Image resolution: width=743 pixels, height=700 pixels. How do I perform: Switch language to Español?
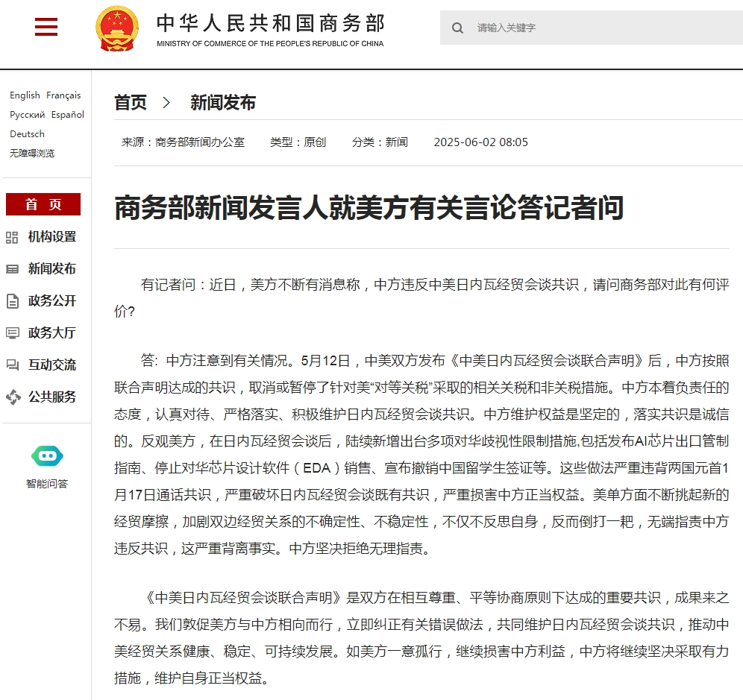(68, 115)
